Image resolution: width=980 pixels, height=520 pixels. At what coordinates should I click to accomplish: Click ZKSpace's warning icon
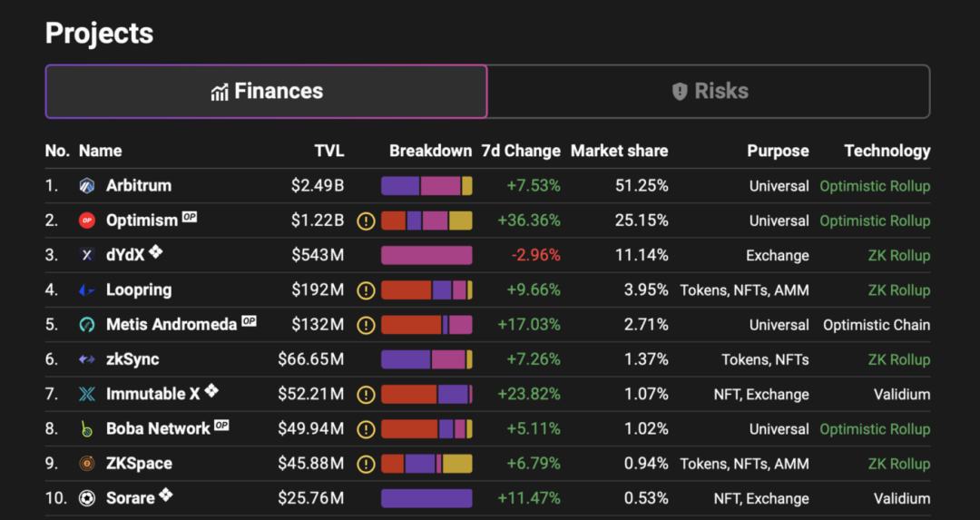(x=366, y=464)
